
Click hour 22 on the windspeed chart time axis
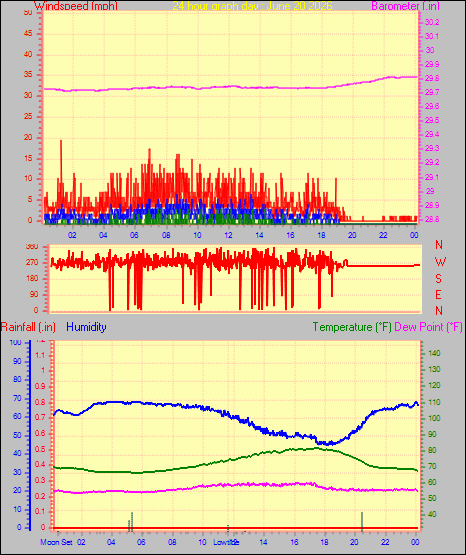click(x=384, y=235)
